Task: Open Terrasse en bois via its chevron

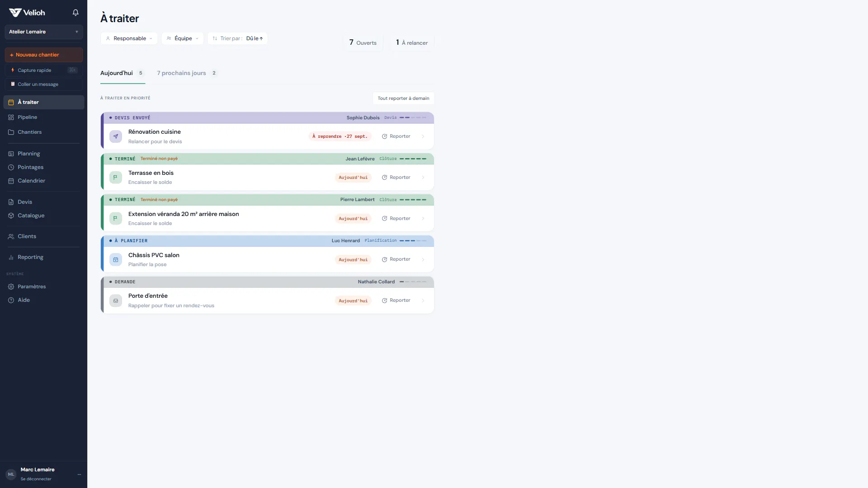Action: (423, 178)
